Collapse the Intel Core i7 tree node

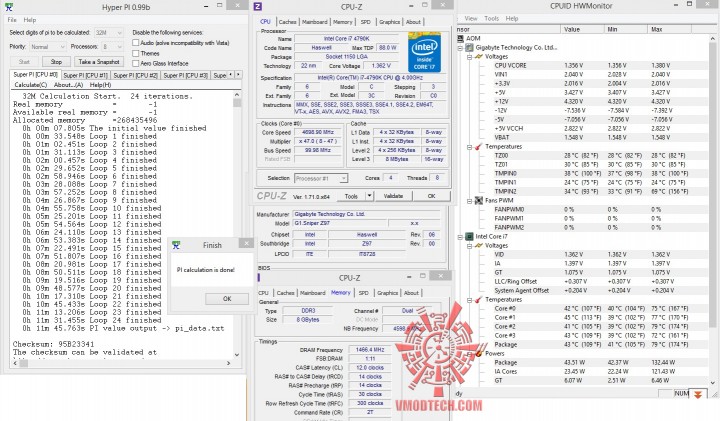[x=460, y=237]
